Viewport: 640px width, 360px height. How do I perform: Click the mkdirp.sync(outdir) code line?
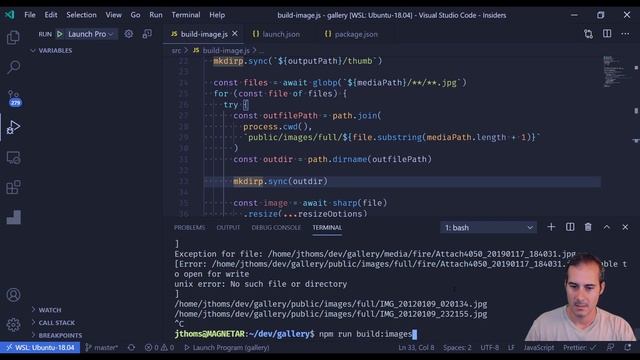[x=280, y=181]
